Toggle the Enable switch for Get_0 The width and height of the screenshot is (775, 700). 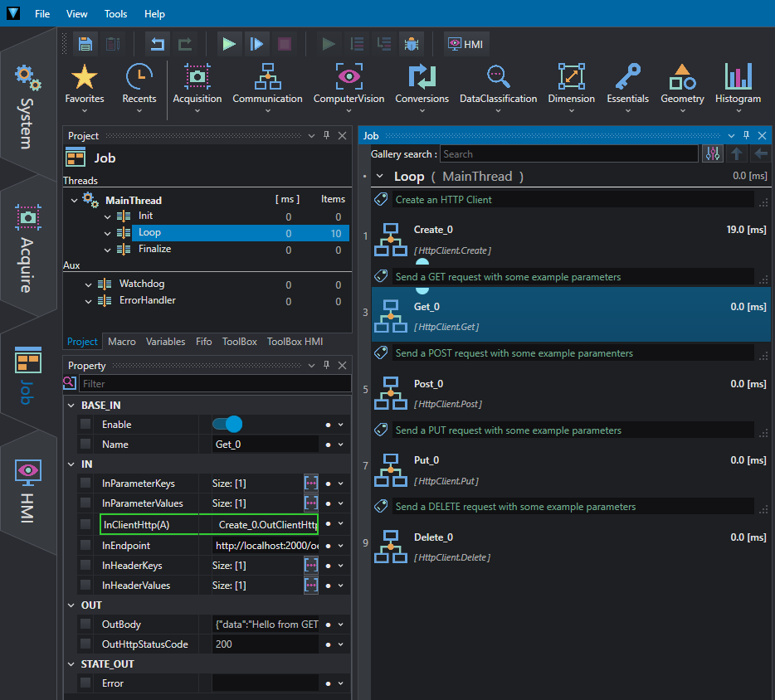(x=227, y=425)
